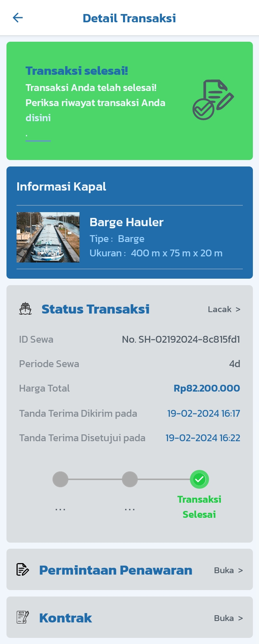Click the document checkmark icon in green banner

point(213,100)
